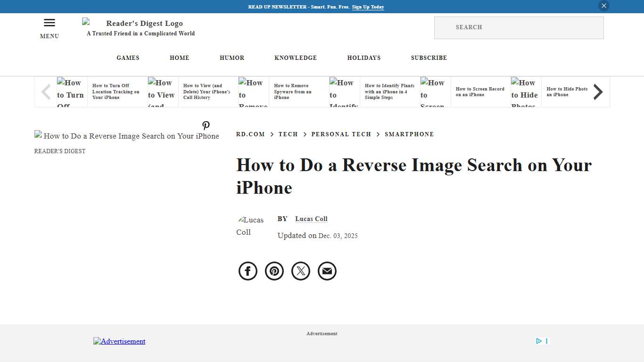Select the SUBSCRIBE menu option

coord(429,58)
